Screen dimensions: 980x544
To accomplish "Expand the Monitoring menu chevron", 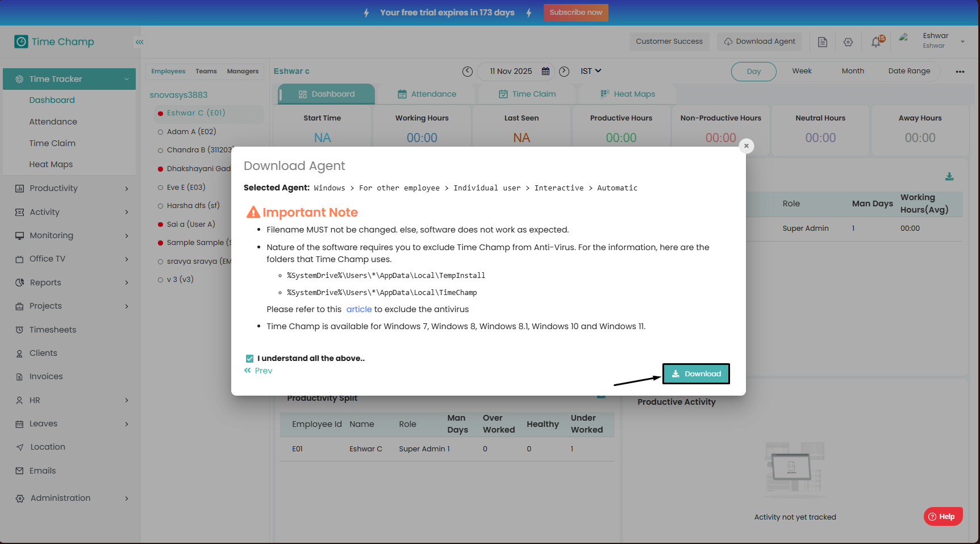I will coord(127,236).
